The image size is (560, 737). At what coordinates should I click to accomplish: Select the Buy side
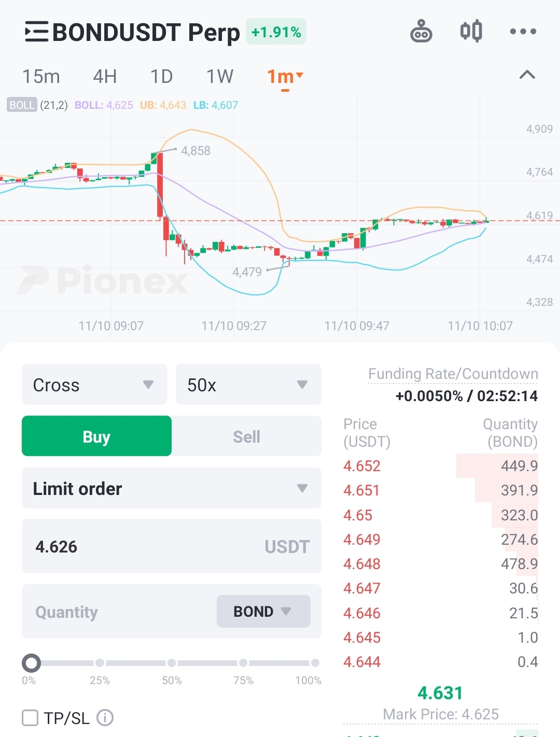click(x=96, y=436)
